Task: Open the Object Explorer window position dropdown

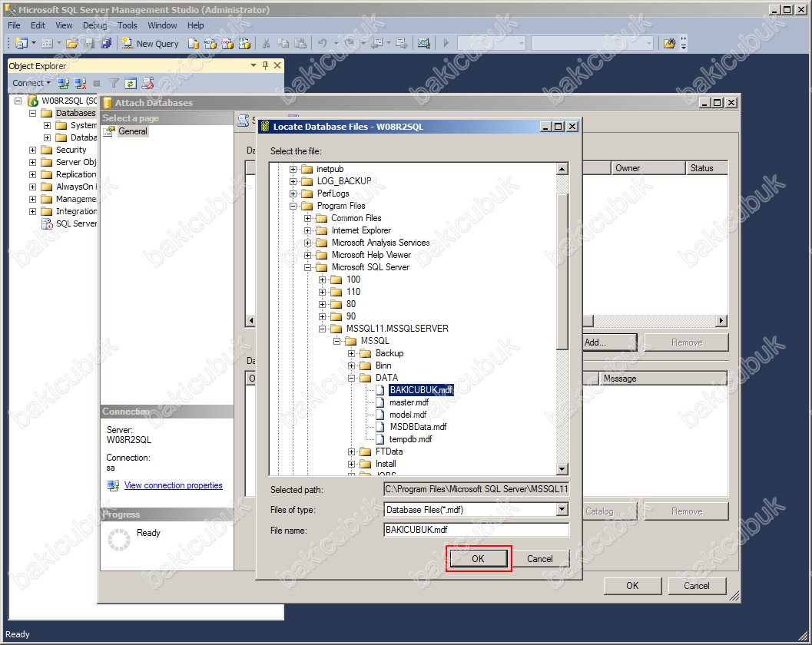Action: (254, 65)
